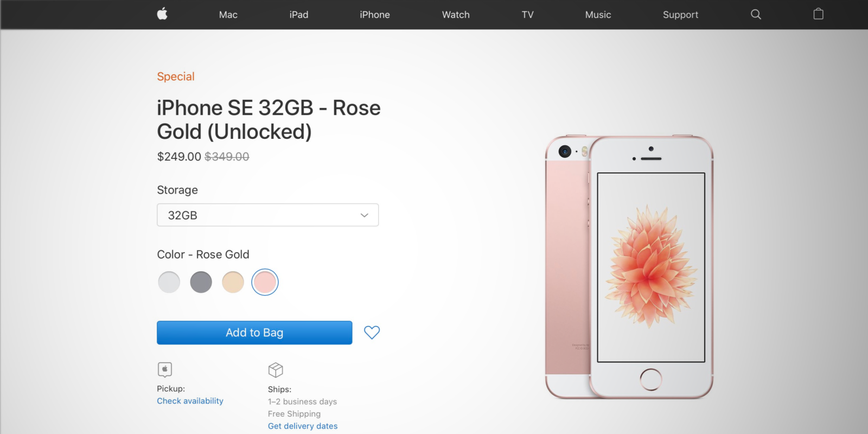Screen dimensions: 868x434
Task: Go to the iPad menu item
Action: click(x=299, y=15)
